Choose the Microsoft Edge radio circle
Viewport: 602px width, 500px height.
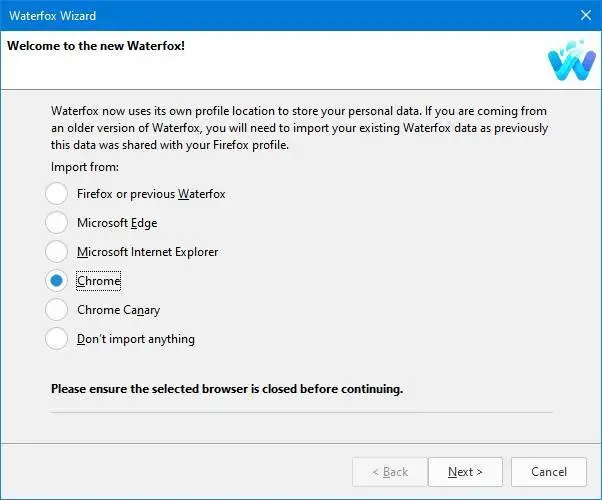pyautogui.click(x=57, y=223)
